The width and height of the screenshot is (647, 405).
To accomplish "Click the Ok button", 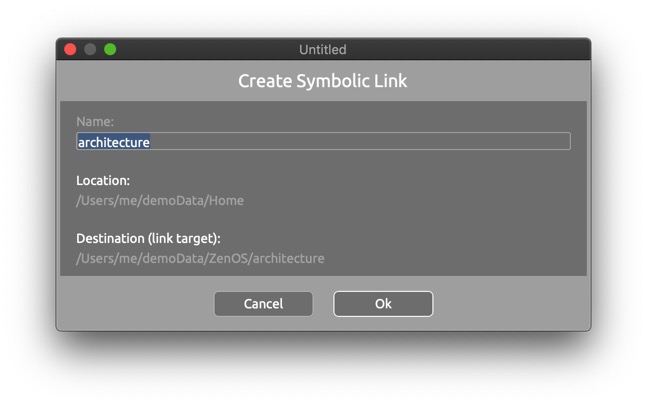I will point(383,304).
